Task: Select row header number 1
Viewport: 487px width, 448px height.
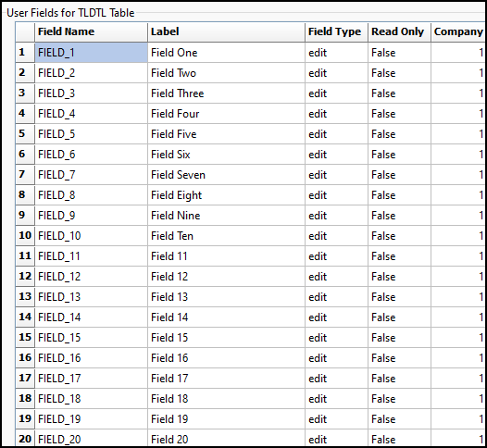Action: [25, 52]
